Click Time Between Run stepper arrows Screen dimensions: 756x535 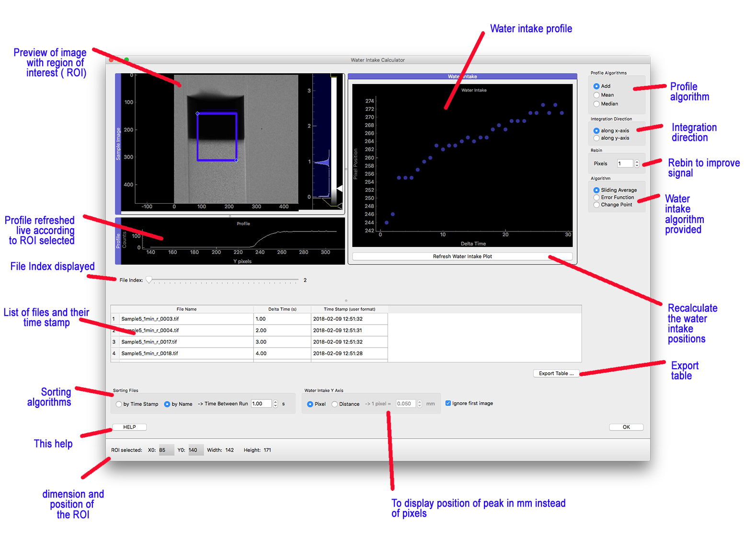pos(275,404)
